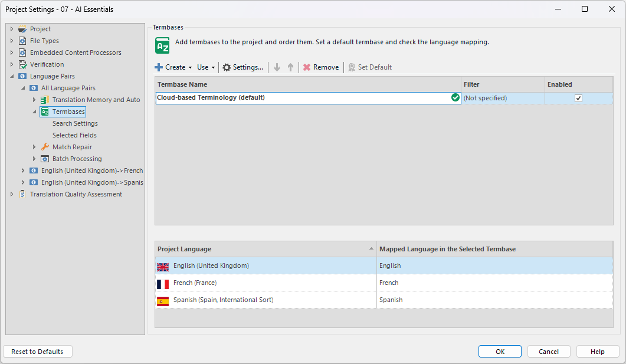Screen dimensions: 626x364
Task: Select the Search Settings tree item
Action: coord(75,123)
